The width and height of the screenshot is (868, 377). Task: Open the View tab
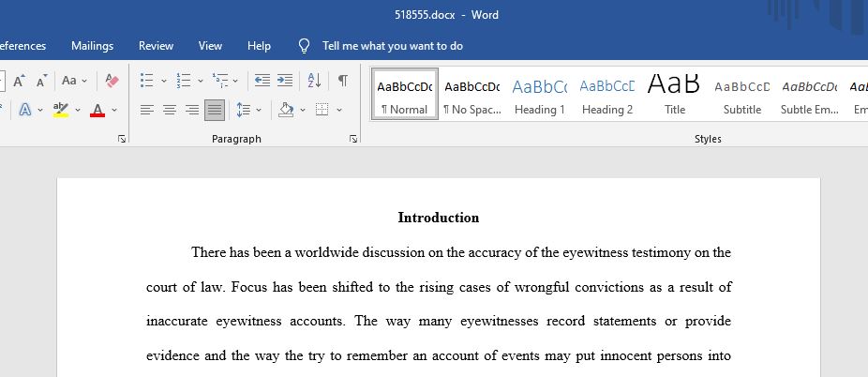[x=210, y=46]
